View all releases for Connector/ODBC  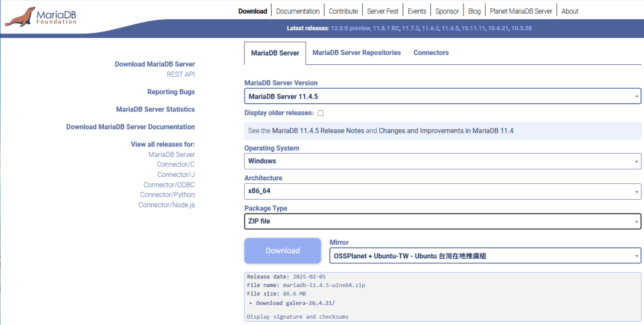pos(169,185)
